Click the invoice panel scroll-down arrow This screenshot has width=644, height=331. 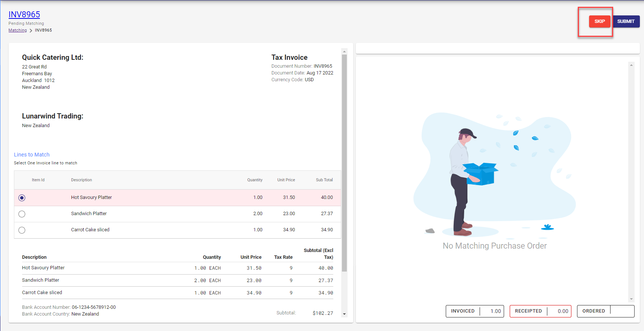tap(344, 314)
